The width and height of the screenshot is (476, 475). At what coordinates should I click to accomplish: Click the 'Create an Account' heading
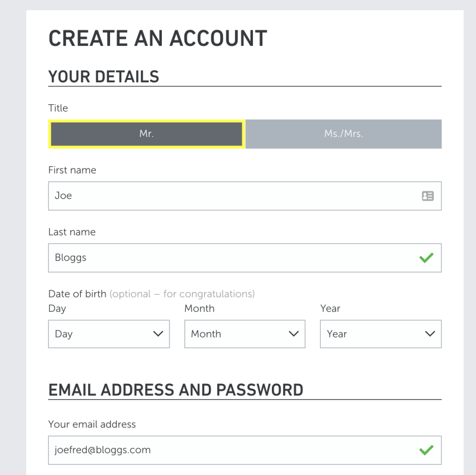point(158,38)
